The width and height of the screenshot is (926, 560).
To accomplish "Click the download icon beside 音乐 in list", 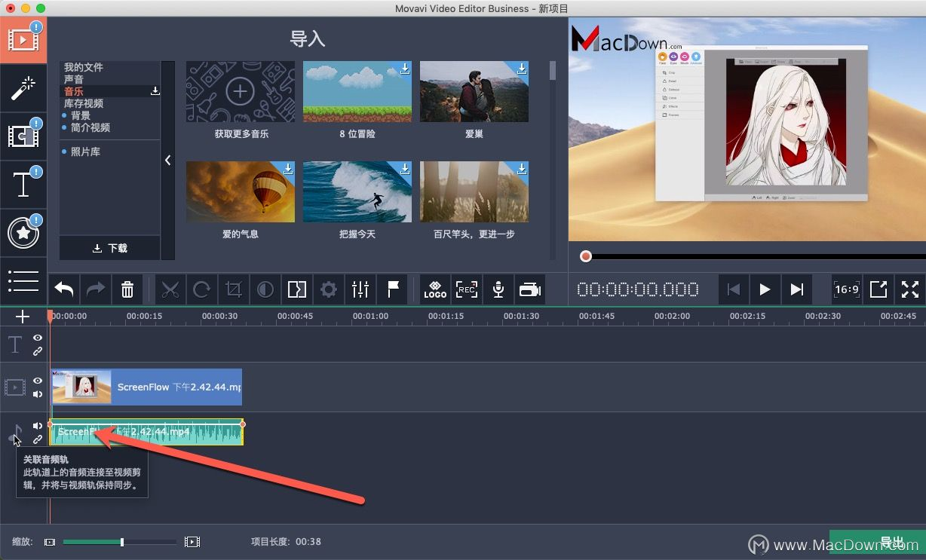I will pyautogui.click(x=155, y=91).
